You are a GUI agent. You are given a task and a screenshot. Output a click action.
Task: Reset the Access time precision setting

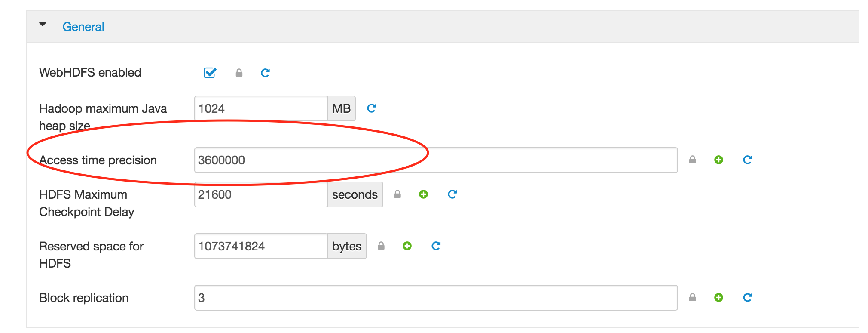point(747,160)
